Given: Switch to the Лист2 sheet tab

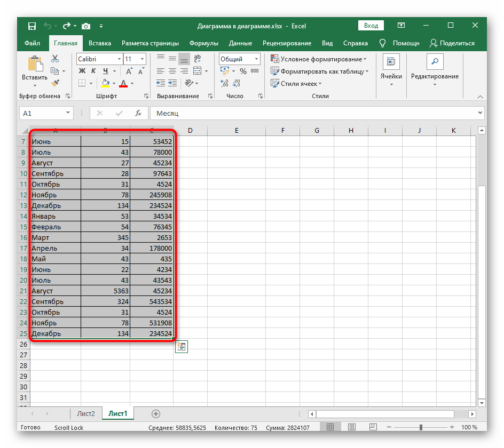Looking at the screenshot, I should point(86,413).
